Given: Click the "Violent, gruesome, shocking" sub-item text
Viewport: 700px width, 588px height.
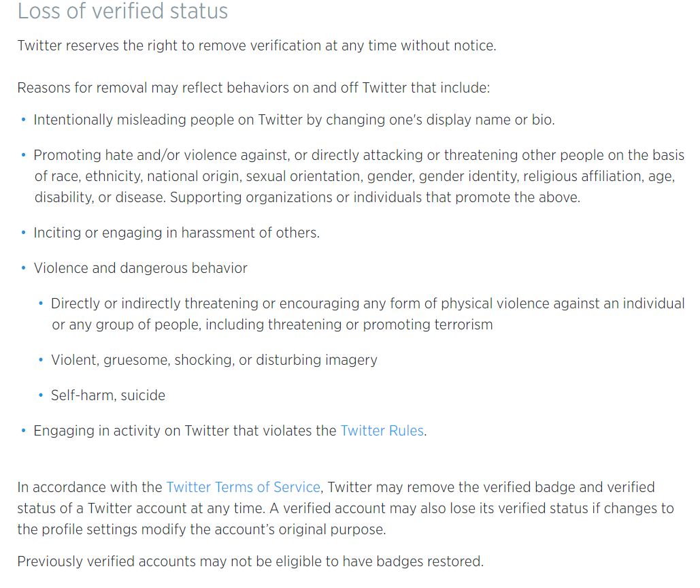Looking at the screenshot, I should coord(214,360).
